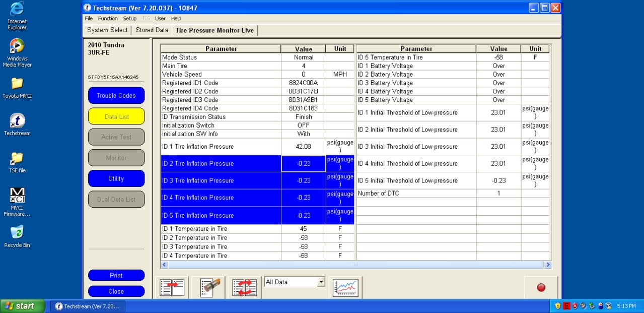Select the ID 5 Tire Inflation Pressure row
This screenshot has height=313, width=644.
257,216
